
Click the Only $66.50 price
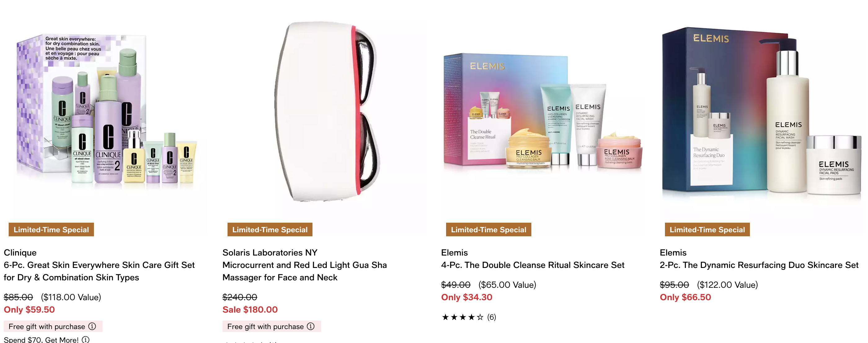(x=685, y=297)
